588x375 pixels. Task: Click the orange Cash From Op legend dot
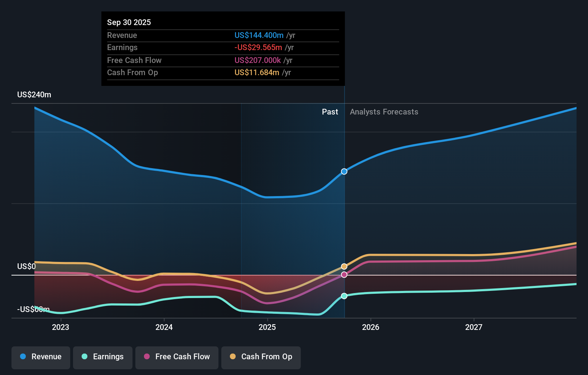(x=232, y=357)
